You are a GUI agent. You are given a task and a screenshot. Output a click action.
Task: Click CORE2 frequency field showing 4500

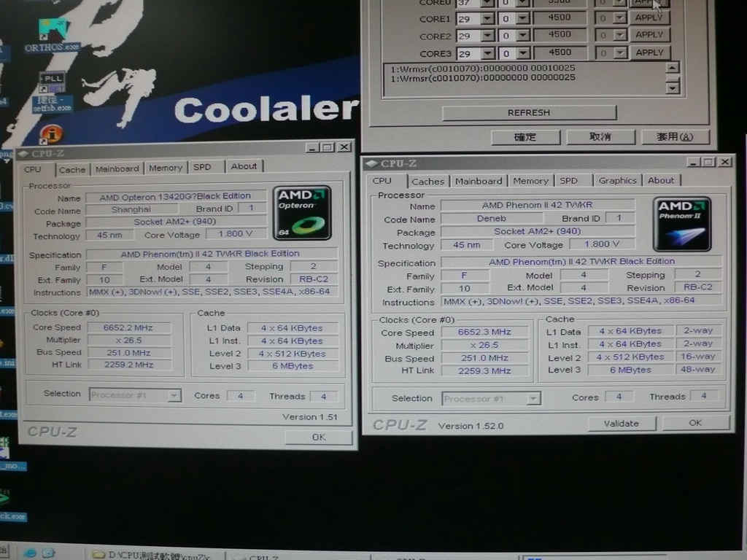560,34
